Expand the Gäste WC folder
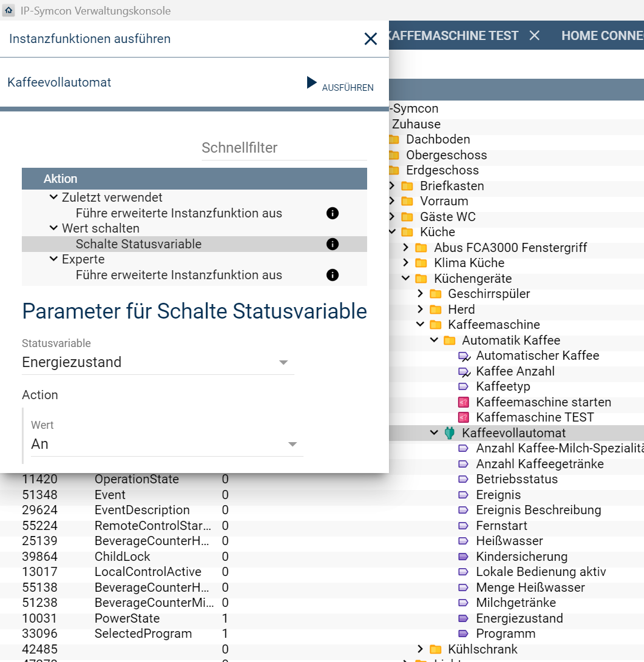The width and height of the screenshot is (644, 662). click(x=391, y=217)
